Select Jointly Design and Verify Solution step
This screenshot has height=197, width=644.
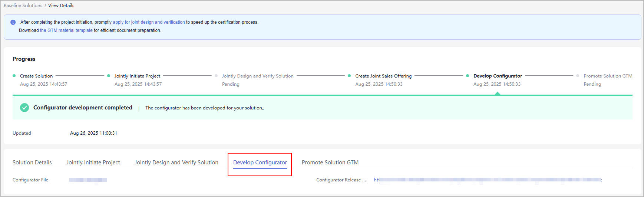point(258,76)
